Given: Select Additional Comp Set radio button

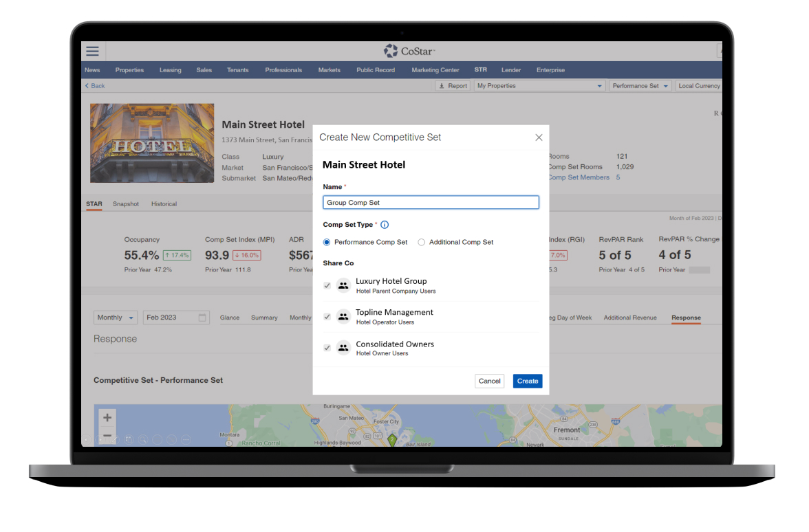Looking at the screenshot, I should [x=422, y=242].
